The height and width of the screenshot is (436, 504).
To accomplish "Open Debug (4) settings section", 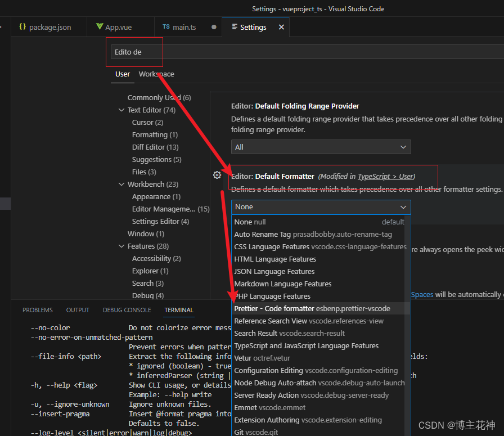I will point(148,295).
